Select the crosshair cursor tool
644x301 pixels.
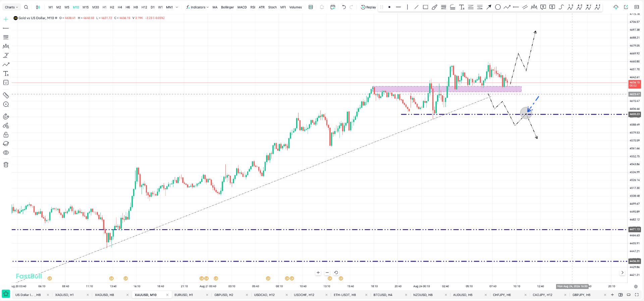pyautogui.click(x=6, y=19)
